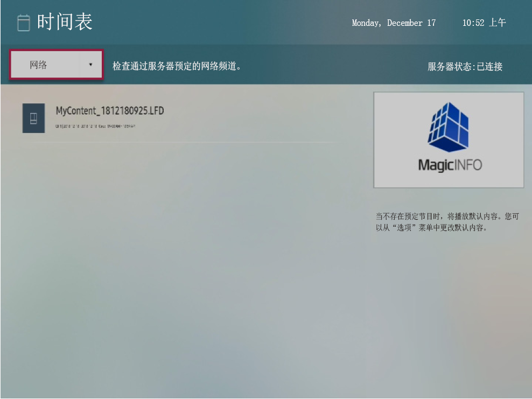Click the MagicINFO text in preview
Viewport: 532px width, 399px height.
tap(450, 165)
